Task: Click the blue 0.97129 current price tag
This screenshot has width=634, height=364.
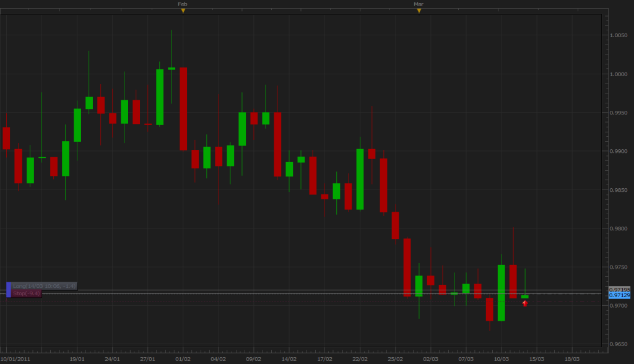Action: pos(619,296)
